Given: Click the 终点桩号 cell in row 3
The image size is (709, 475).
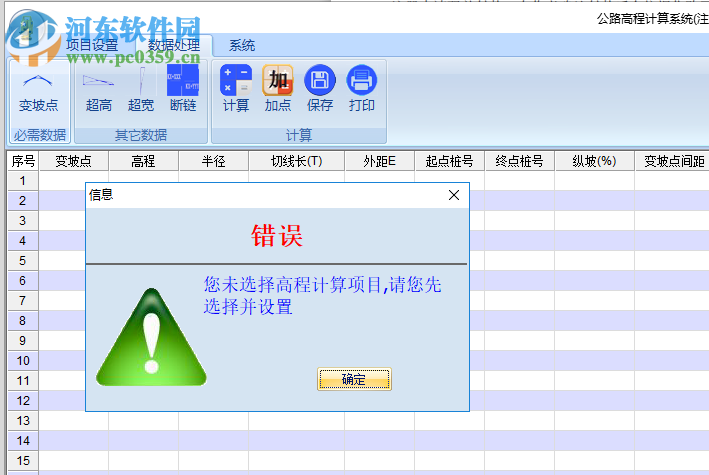Looking at the screenshot, I should (520, 220).
